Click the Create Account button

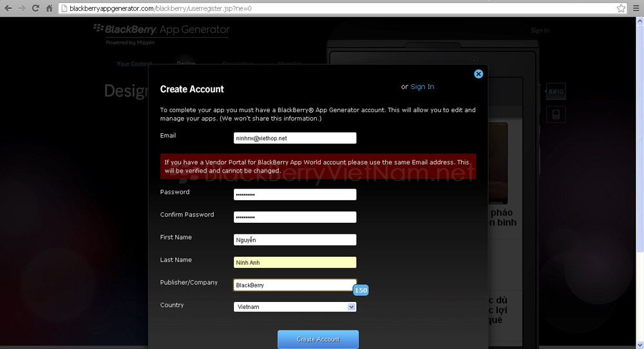318,339
